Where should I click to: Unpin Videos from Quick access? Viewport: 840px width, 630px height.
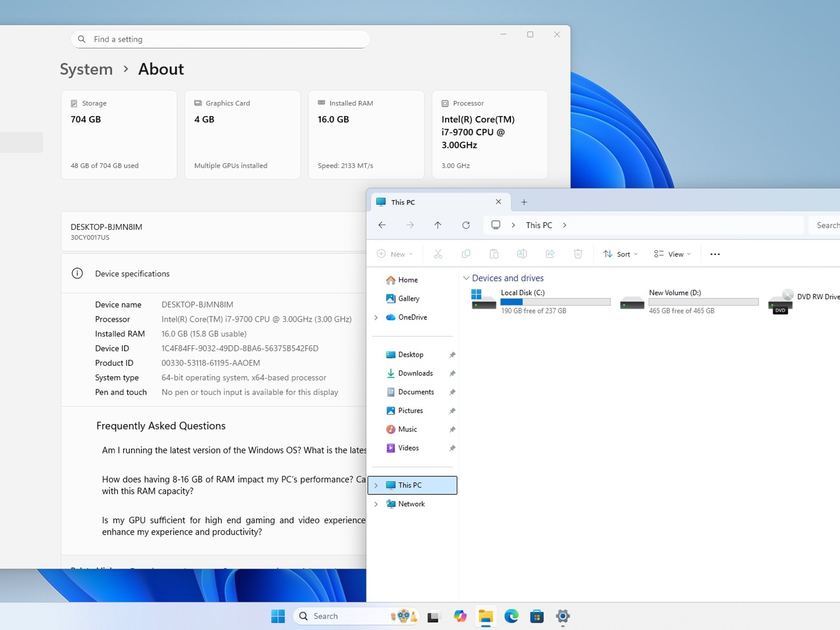pos(452,448)
